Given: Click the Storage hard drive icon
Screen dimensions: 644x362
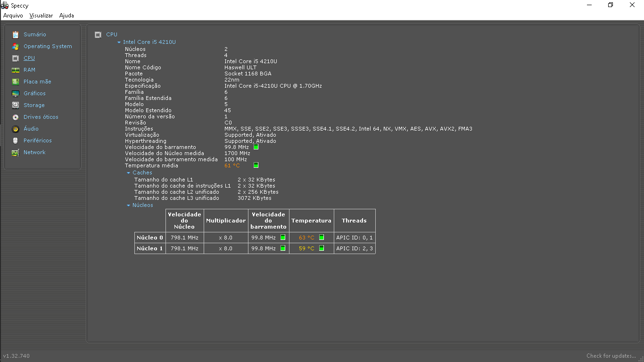Looking at the screenshot, I should 16,105.
